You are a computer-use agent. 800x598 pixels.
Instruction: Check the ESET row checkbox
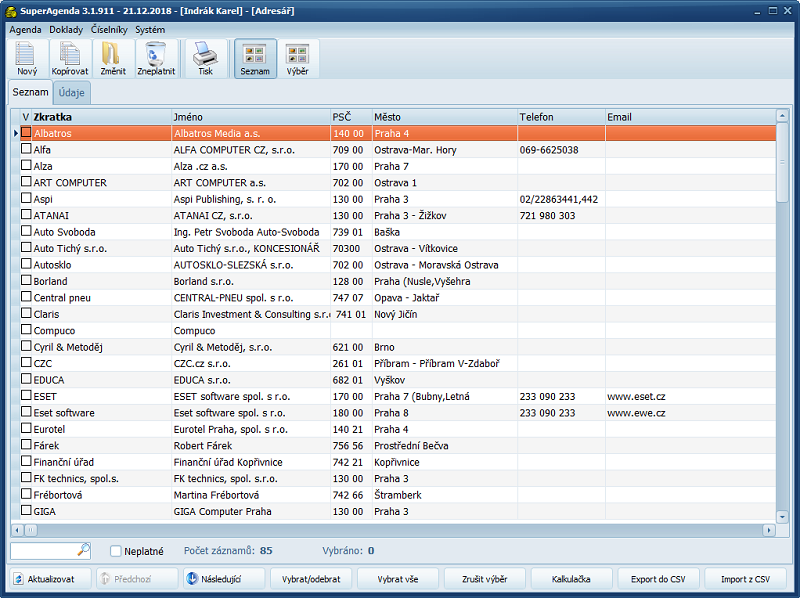[26, 395]
